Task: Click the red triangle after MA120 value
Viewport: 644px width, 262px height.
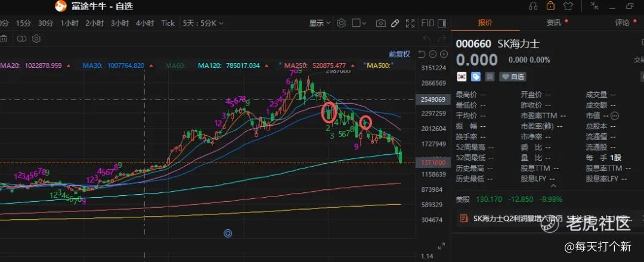Action: pos(267,65)
